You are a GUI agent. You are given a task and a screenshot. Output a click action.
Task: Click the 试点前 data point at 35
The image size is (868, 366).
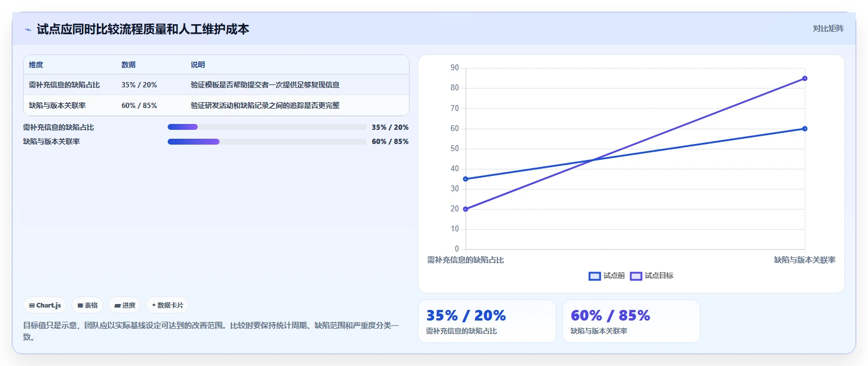(x=466, y=179)
